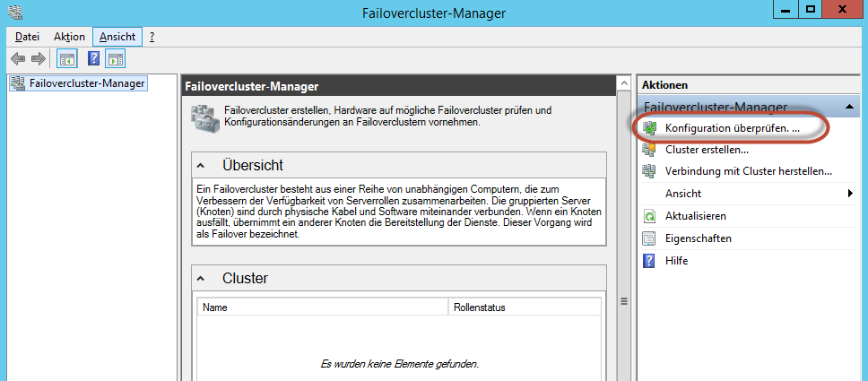The width and height of the screenshot is (868, 381).
Task: Click the back arrow toolbar icon
Action: pyautogui.click(x=18, y=58)
